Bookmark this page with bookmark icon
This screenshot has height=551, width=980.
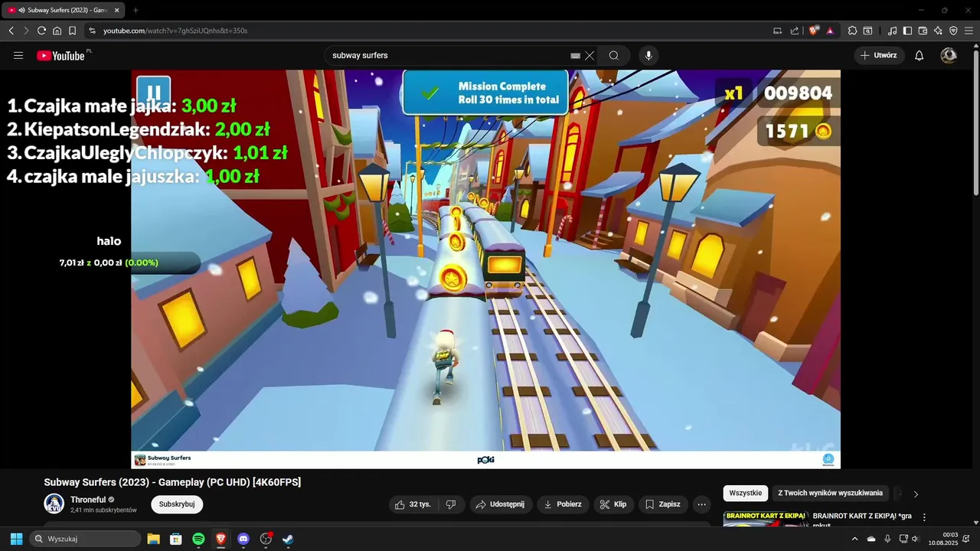(x=72, y=31)
